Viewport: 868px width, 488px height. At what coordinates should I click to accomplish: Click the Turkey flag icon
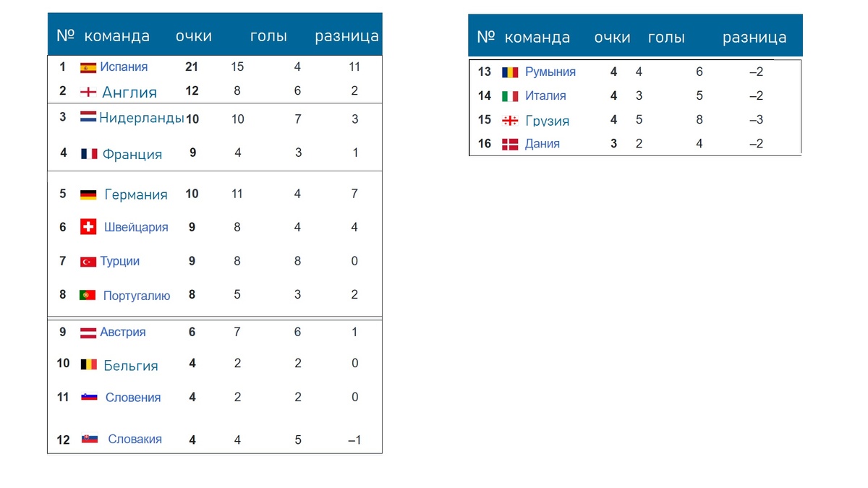click(x=88, y=262)
